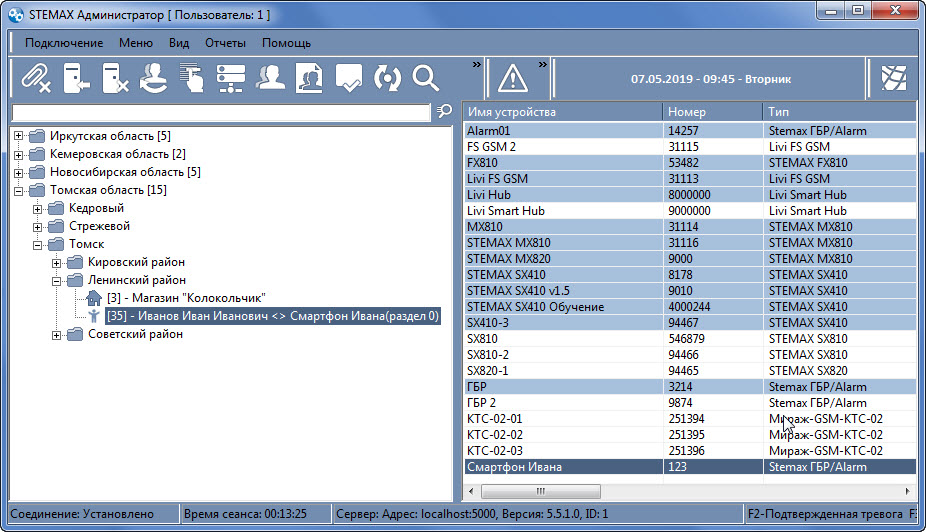The image size is (926, 532).
Task: Select the ГБР 2 device row
Action: pos(690,403)
